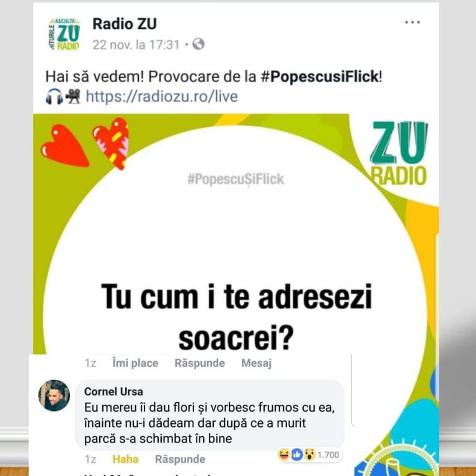Image resolution: width=476 pixels, height=476 pixels.
Task: Click the Mesaj button under comment
Action: click(256, 363)
